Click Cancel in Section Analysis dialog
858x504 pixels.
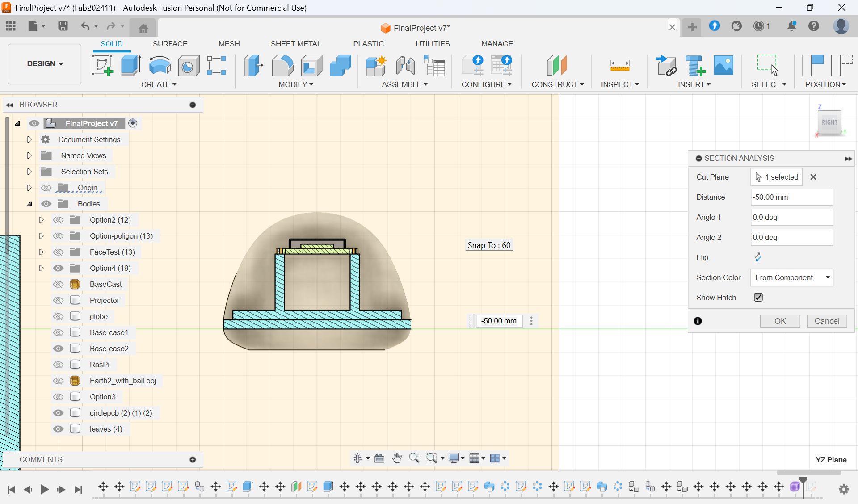click(x=827, y=321)
